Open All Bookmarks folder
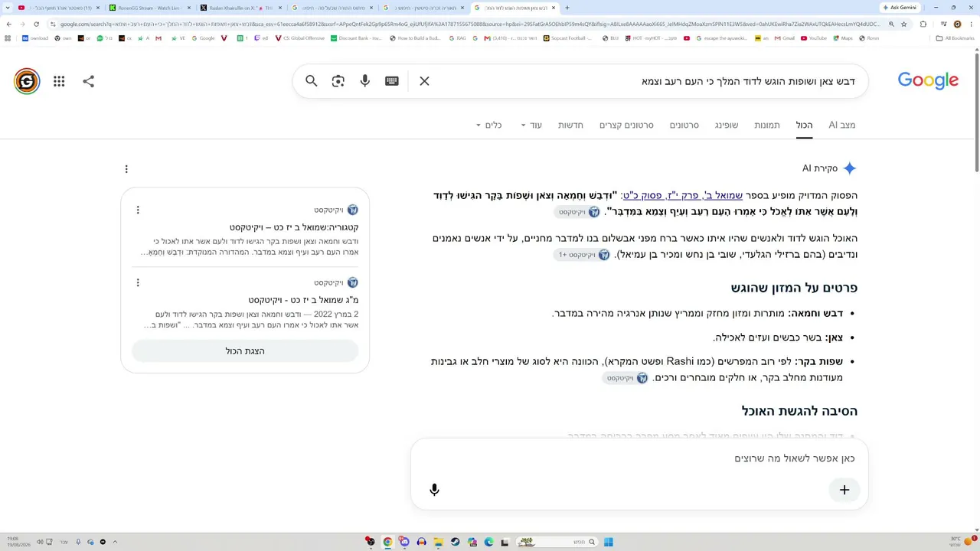 (x=955, y=37)
